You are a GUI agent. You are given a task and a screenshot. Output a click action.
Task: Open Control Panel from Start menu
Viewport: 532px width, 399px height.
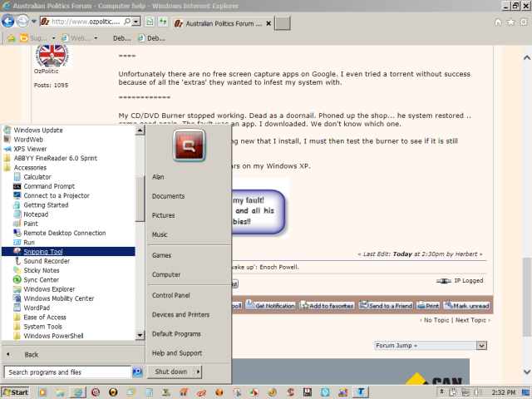[171, 295]
